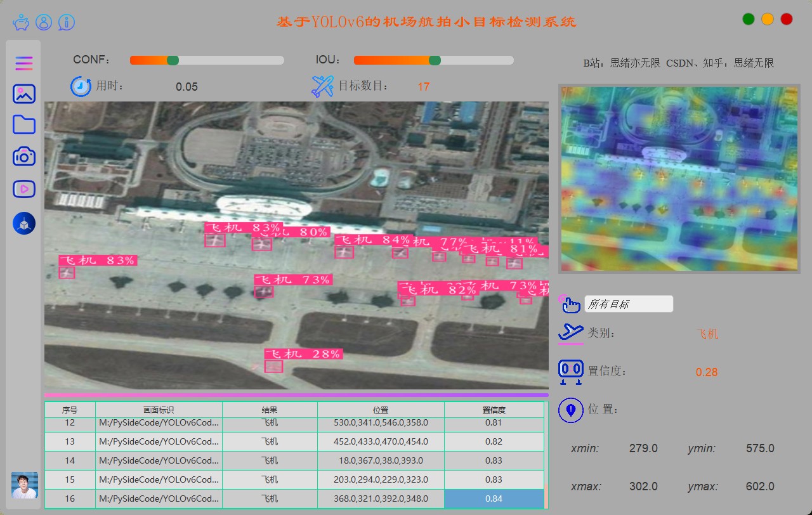Adjust the IOU slider handle
Image resolution: width=812 pixels, height=515 pixels.
pos(435,60)
